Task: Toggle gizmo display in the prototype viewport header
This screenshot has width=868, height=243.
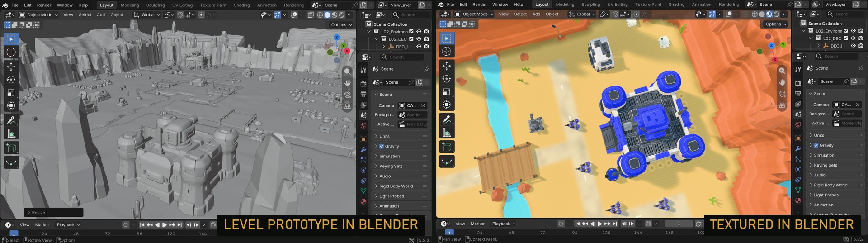Action: pyautogui.click(x=277, y=15)
